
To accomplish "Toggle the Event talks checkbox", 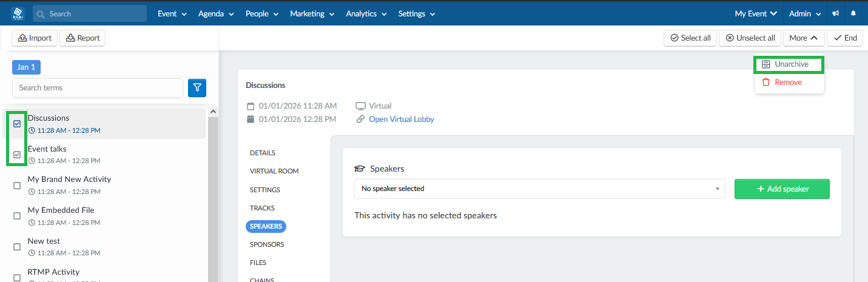I will (x=17, y=155).
